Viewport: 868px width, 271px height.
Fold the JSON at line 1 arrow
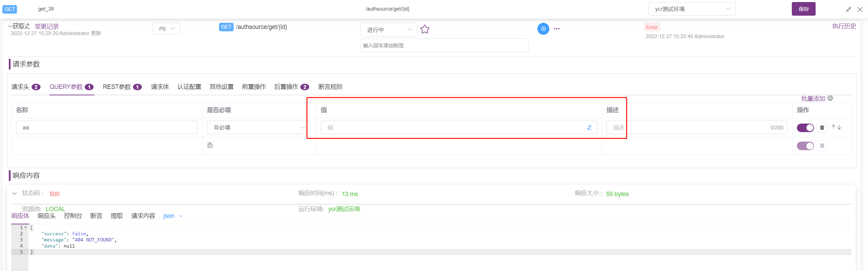tap(26, 227)
